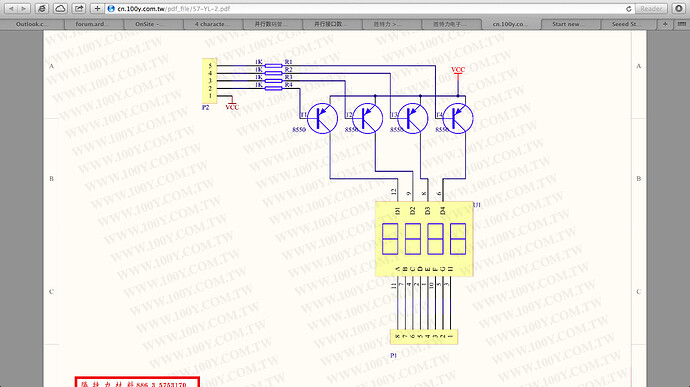Open the downloads round icon at toolbar end
This screenshot has width=690, height=387.
point(679,8)
